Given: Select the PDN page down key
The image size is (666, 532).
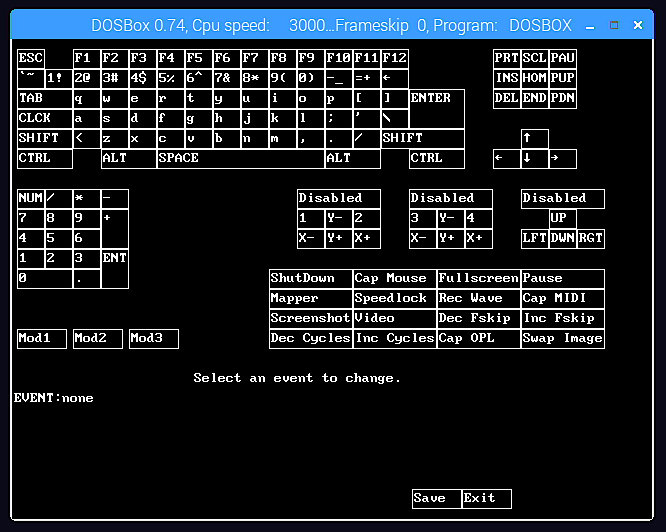Looking at the screenshot, I should coord(563,99).
